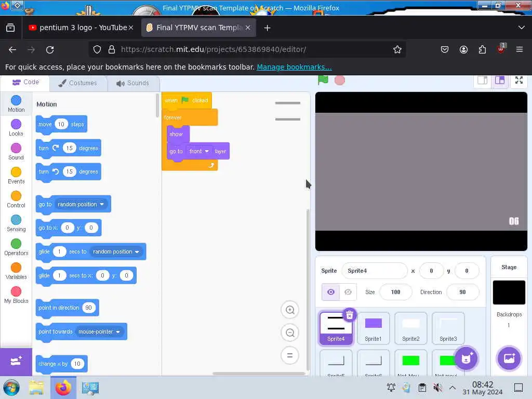532x399 pixels.
Task: Select the Sprite2 thumbnail
Action: (410, 328)
